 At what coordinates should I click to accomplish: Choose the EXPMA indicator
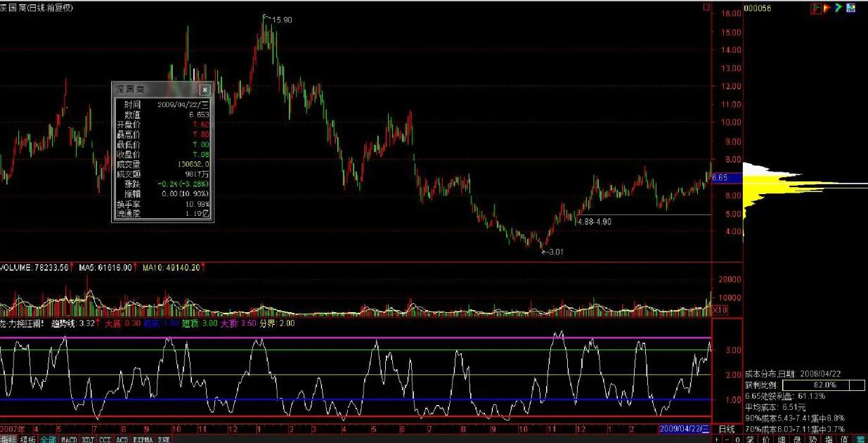[143, 439]
